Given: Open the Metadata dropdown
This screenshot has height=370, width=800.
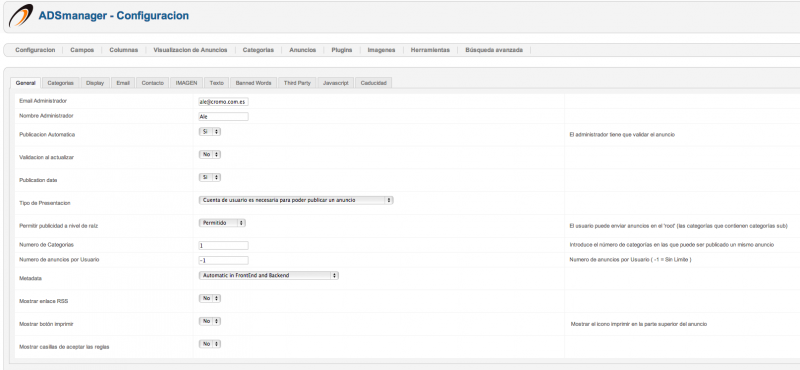Looking at the screenshot, I should point(269,276).
